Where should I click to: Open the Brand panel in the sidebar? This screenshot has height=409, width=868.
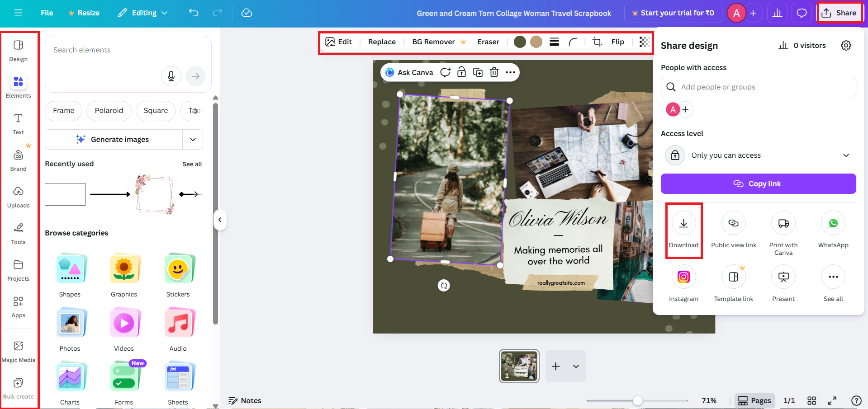[x=19, y=159]
